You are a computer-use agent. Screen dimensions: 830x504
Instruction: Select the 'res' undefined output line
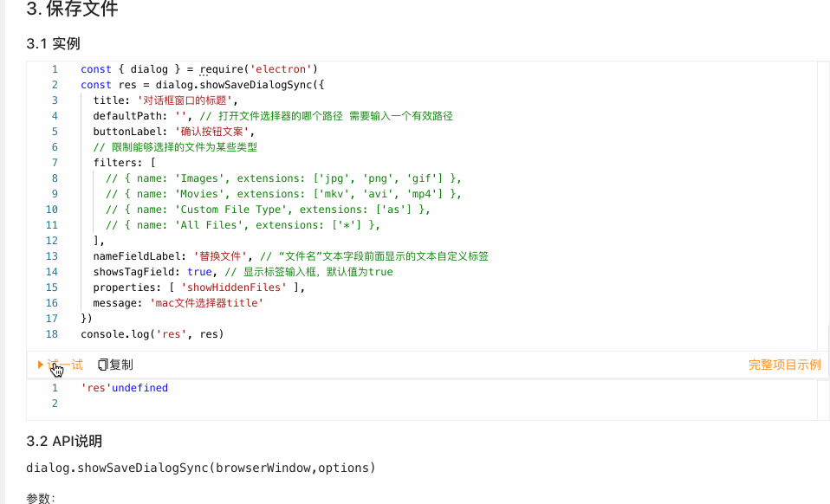(125, 387)
